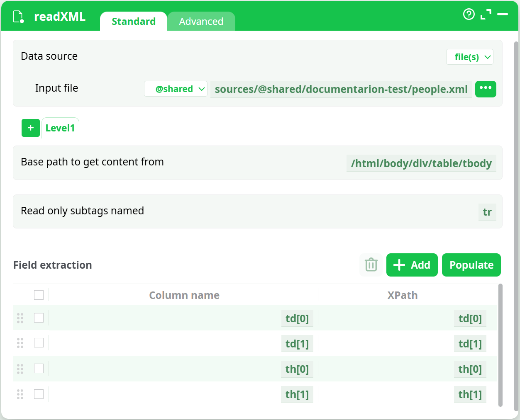Click the Populate button
This screenshot has height=420, width=520.
471,265
